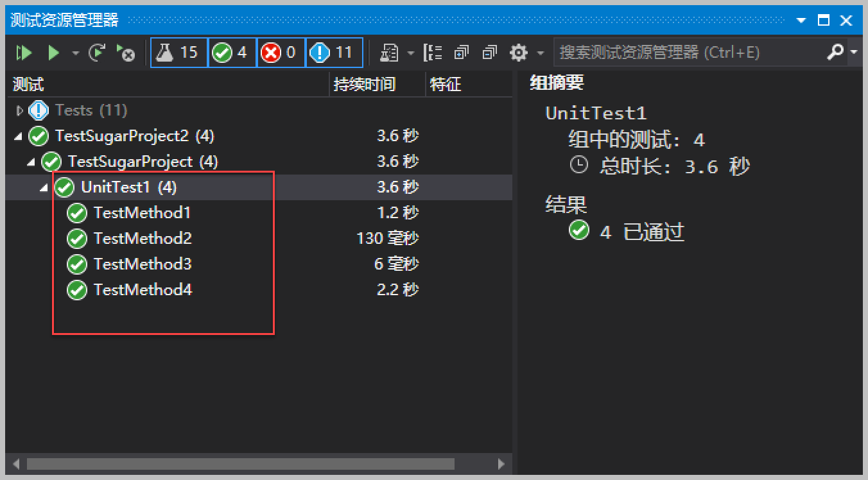This screenshot has height=480, width=868.
Task: Click passed icon beside TestMethod4
Action: pyautogui.click(x=77, y=290)
